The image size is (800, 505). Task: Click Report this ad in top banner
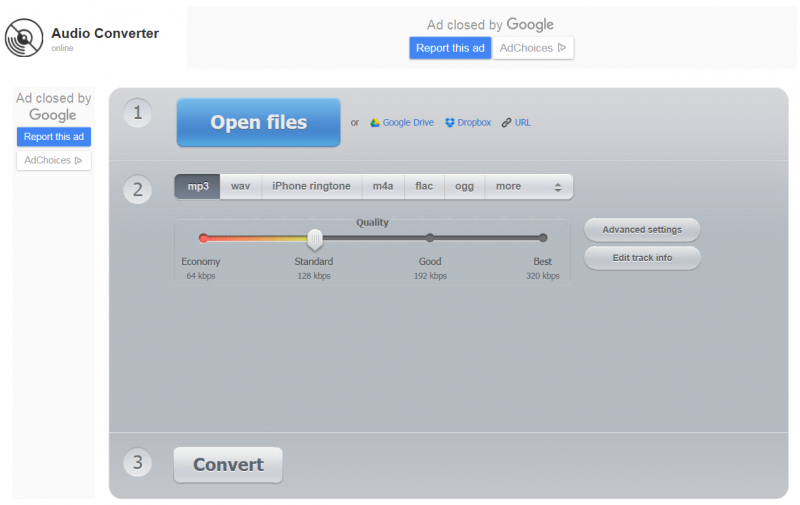(x=450, y=48)
